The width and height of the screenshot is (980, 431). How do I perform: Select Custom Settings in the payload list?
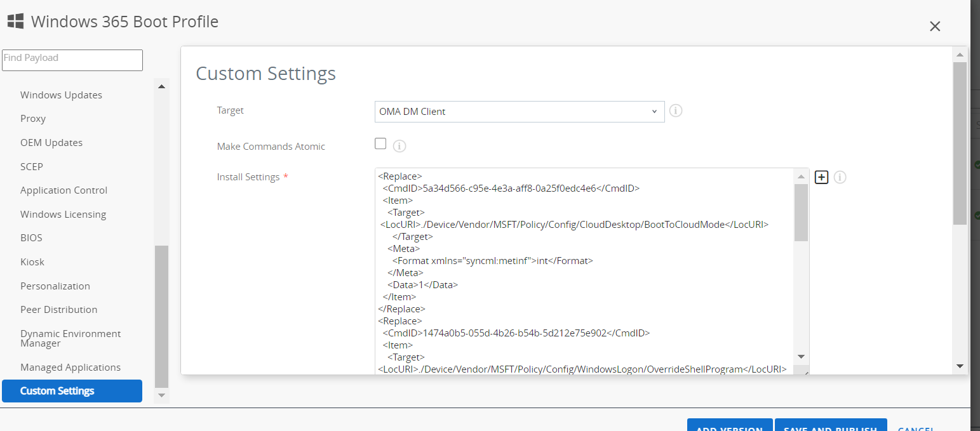point(72,391)
